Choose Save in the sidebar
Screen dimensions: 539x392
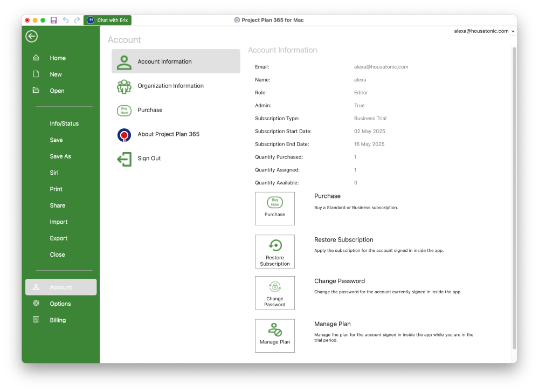point(56,140)
